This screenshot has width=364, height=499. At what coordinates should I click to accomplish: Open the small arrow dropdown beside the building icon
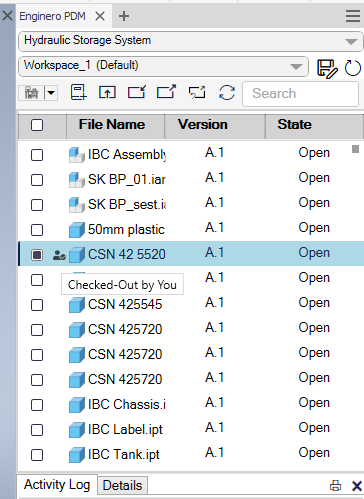(51, 93)
